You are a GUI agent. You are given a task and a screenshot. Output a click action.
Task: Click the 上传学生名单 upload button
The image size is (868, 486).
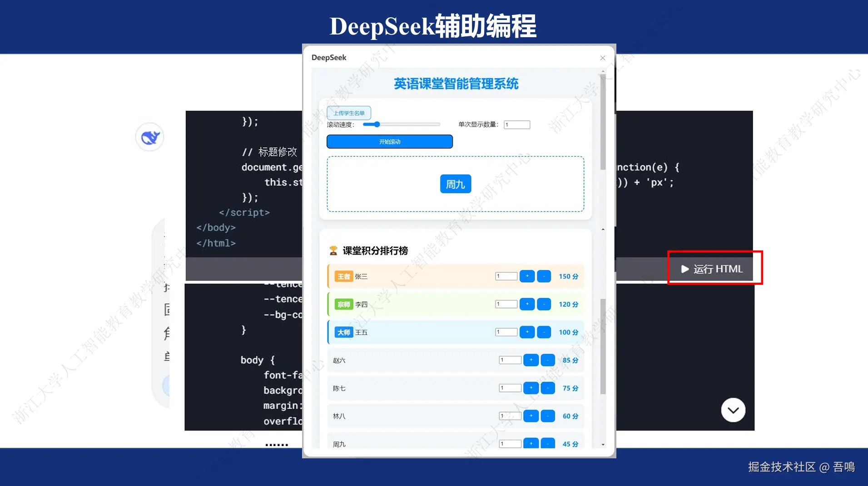349,113
